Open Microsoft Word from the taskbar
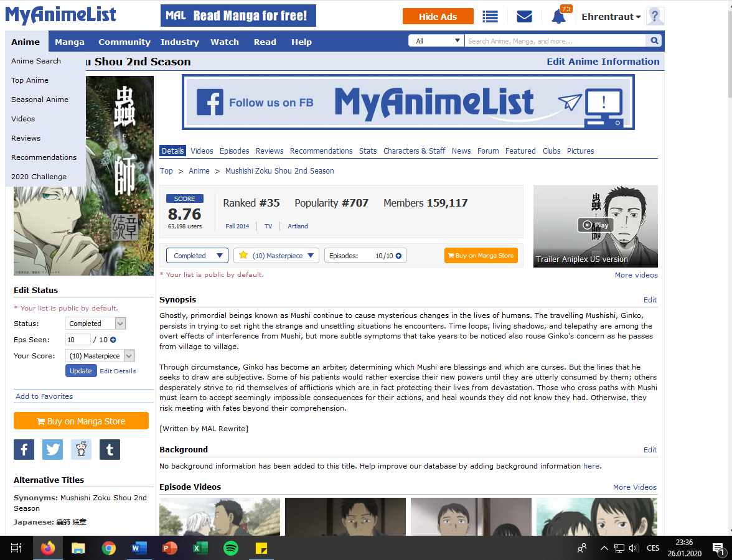The image size is (732, 560). point(139,548)
